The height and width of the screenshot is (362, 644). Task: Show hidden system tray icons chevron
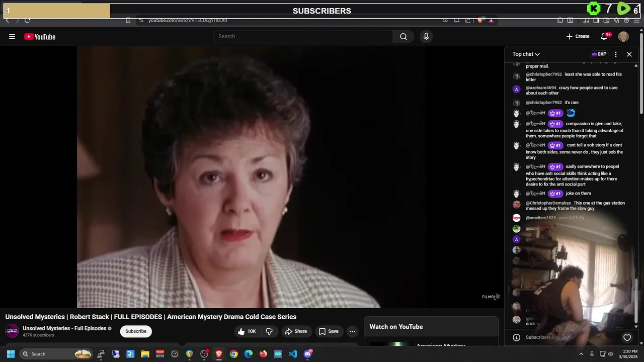coord(581,354)
